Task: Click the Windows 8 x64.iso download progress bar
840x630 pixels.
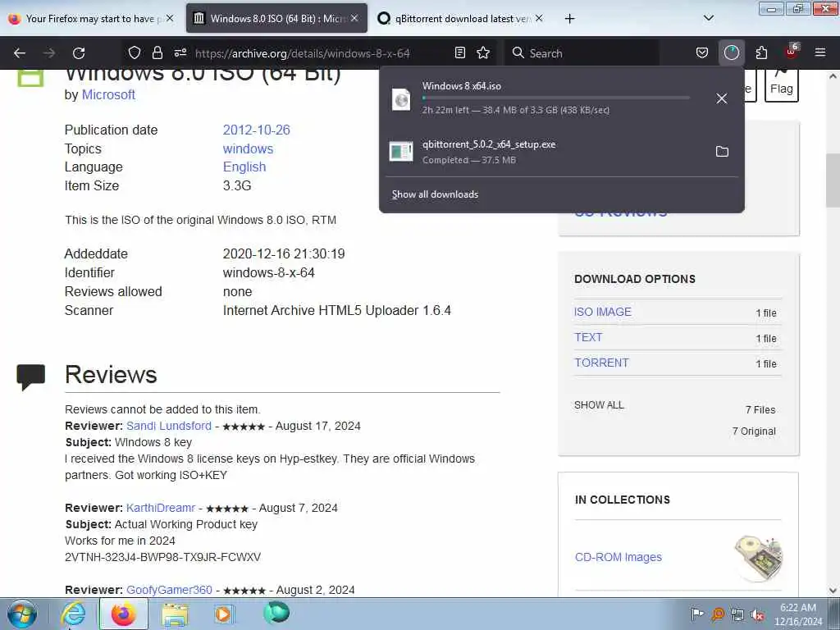Action: pos(555,98)
